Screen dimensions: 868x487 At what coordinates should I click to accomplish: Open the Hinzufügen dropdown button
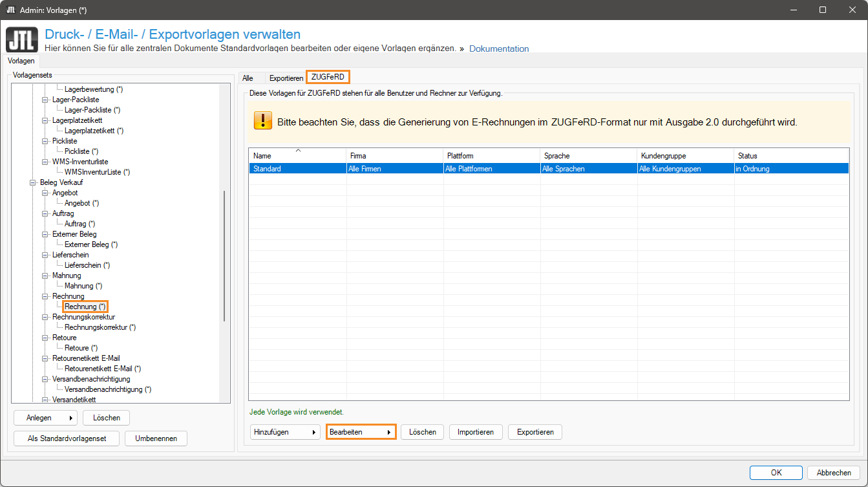285,432
